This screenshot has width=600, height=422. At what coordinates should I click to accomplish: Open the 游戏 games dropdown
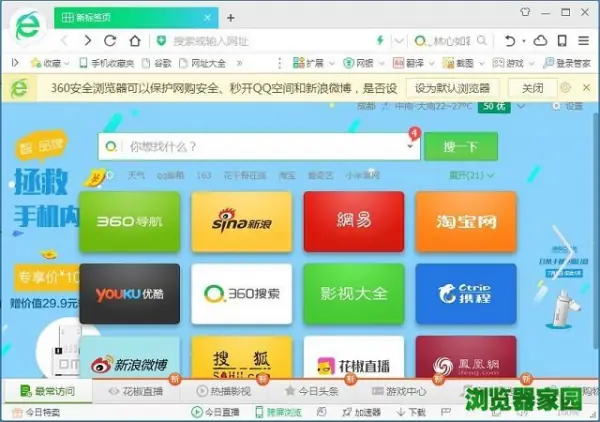click(513, 63)
